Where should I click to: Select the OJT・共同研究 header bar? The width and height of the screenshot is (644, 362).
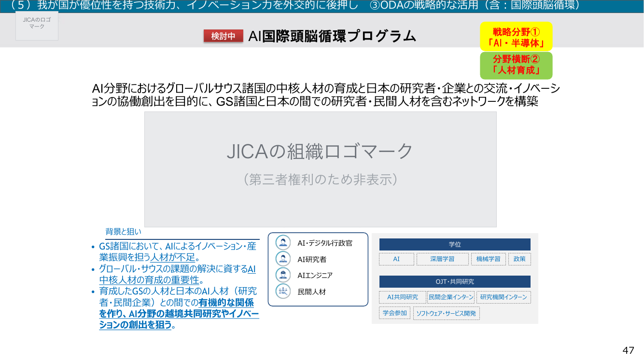coord(455,282)
